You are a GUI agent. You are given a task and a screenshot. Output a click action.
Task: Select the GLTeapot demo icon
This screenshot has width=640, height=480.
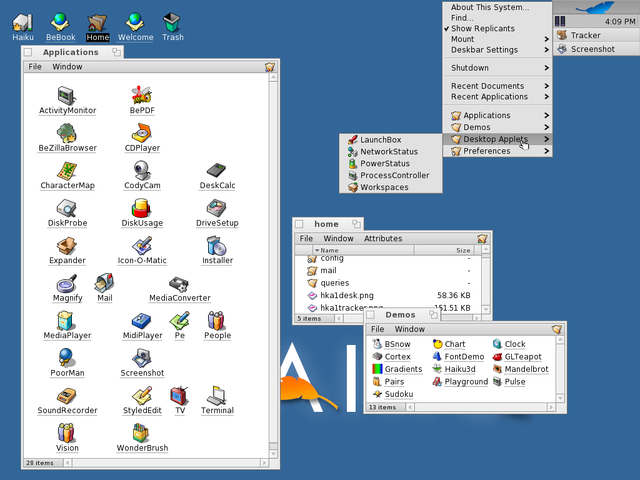tap(518, 357)
